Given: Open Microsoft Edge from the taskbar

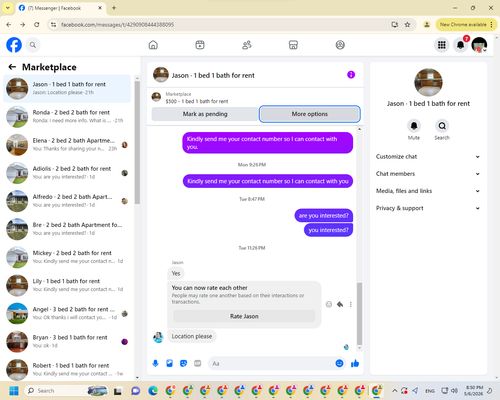Looking at the screenshot, I should click(153, 391).
